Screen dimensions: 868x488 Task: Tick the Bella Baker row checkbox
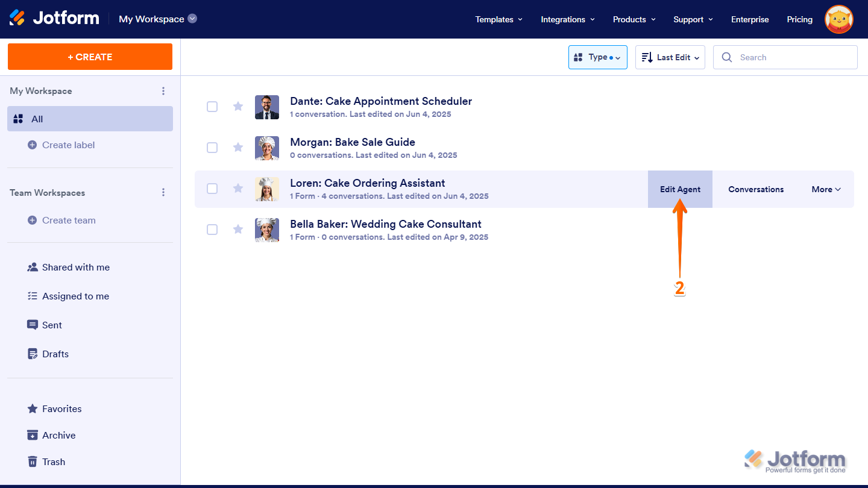tap(212, 230)
